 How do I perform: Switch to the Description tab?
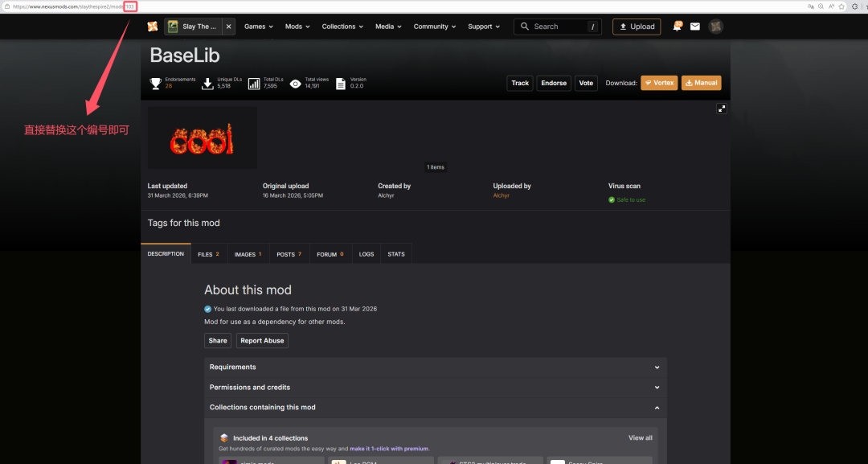tap(166, 253)
